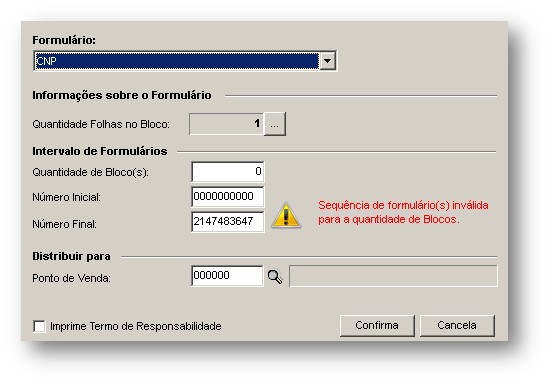
Task: Click the red invalid sequence error message
Action: 403,212
